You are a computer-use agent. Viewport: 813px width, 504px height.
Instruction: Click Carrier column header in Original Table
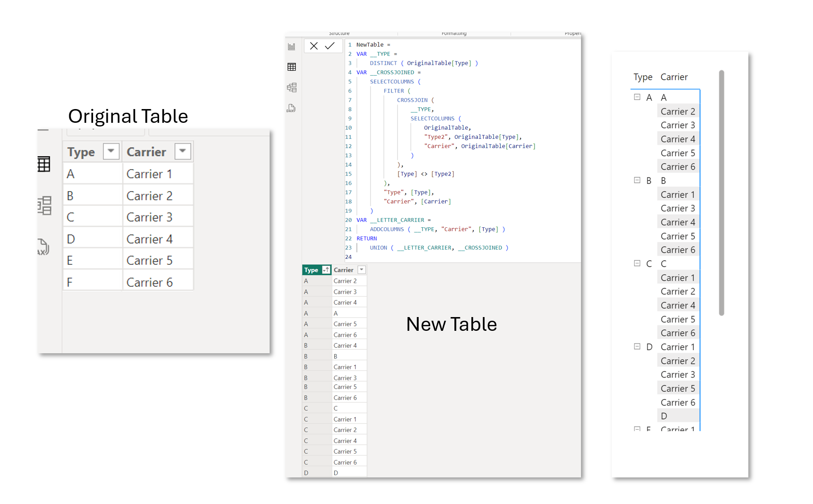pyautogui.click(x=146, y=152)
